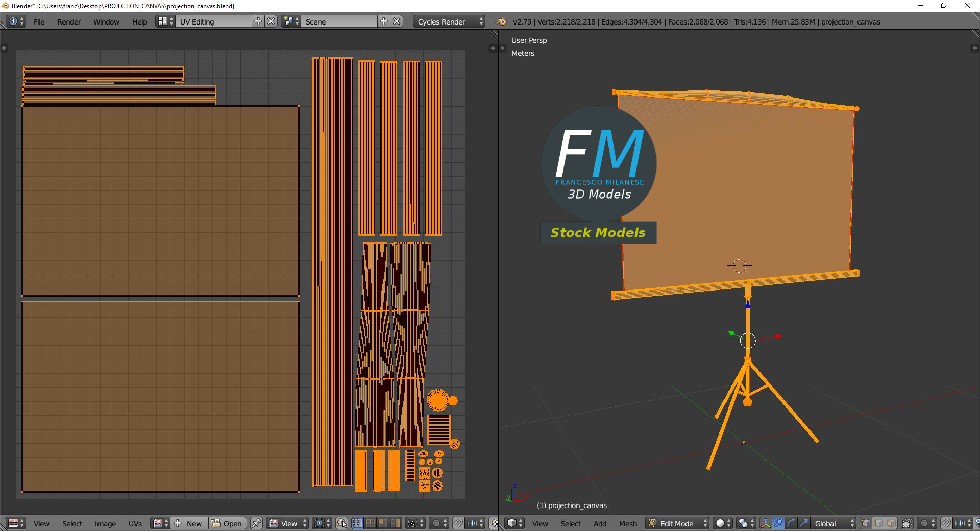Open the UVs menu
The width and height of the screenshot is (980, 531).
pos(135,523)
